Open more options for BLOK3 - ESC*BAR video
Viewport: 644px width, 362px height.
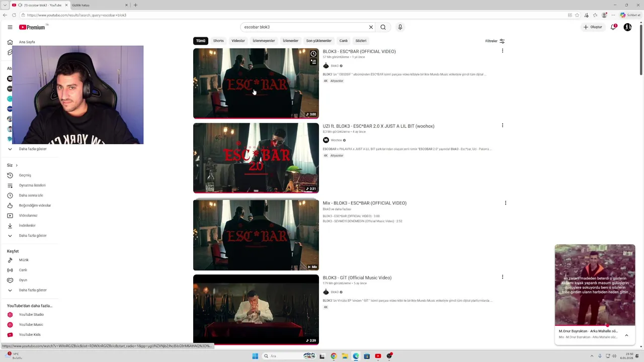[502, 51]
